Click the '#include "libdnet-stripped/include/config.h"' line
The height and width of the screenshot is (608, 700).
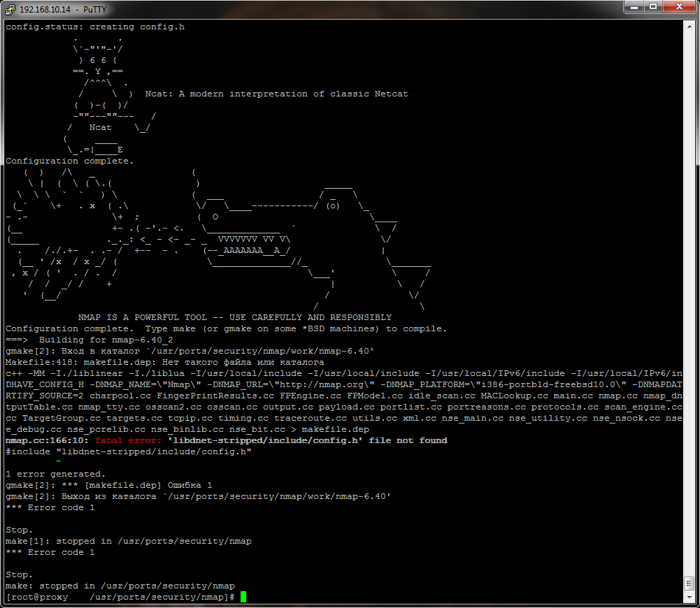coord(129,452)
